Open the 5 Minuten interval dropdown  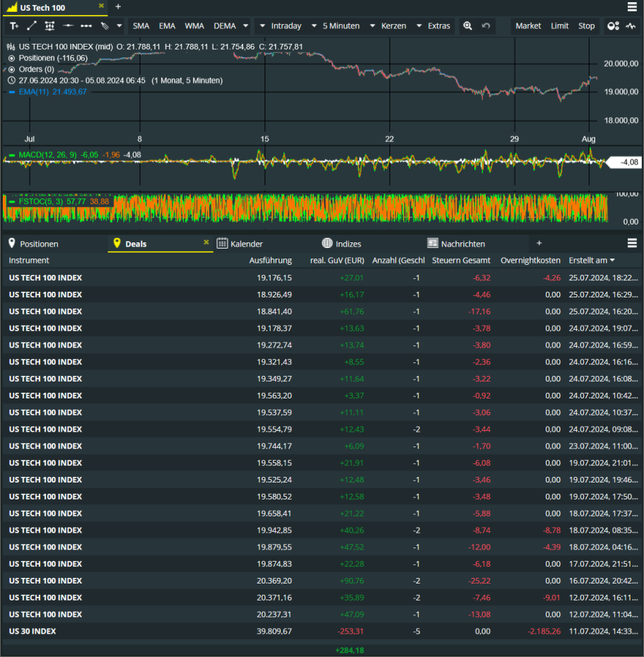tap(335, 26)
